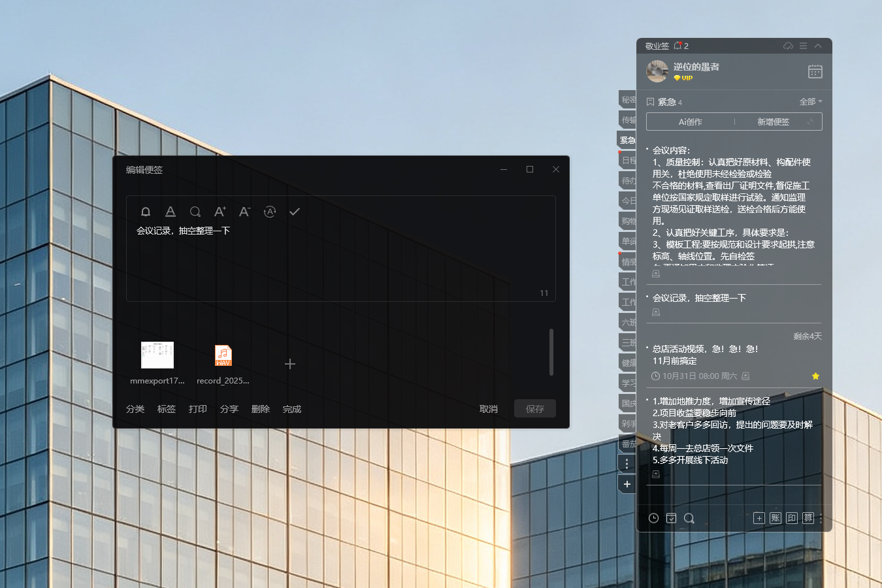This screenshot has width=882, height=588.
Task: Cancel editing with 取消
Action: click(489, 409)
